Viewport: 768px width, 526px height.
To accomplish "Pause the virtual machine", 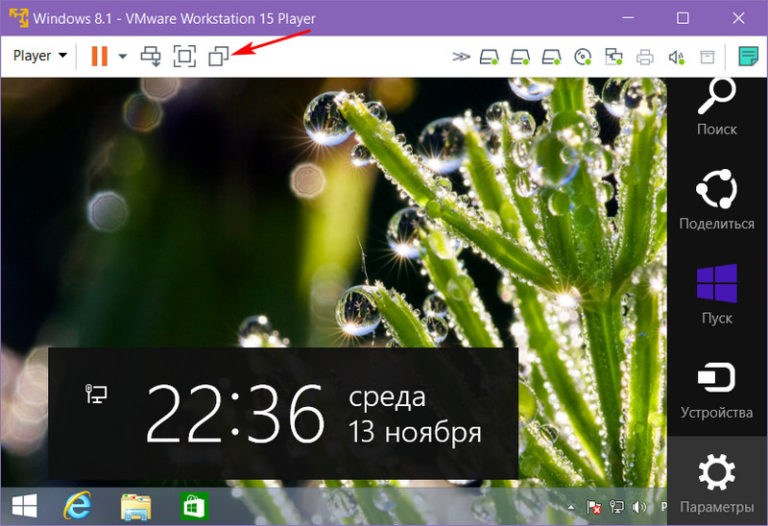I will pos(99,56).
